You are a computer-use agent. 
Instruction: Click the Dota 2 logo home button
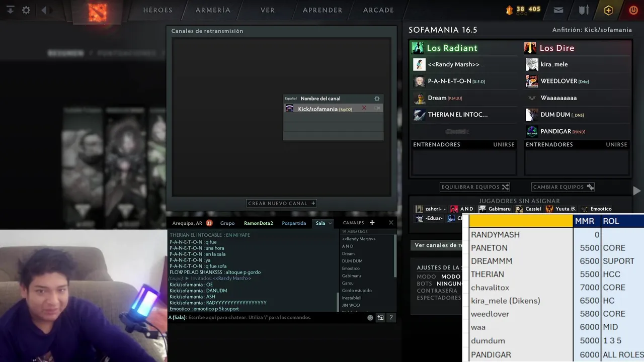click(97, 12)
